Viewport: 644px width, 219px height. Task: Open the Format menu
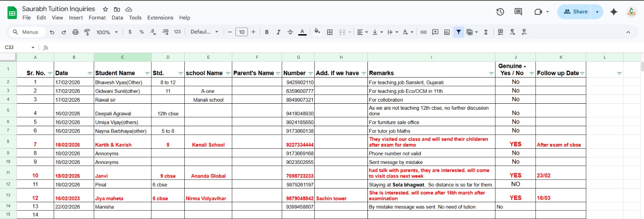coord(97,18)
